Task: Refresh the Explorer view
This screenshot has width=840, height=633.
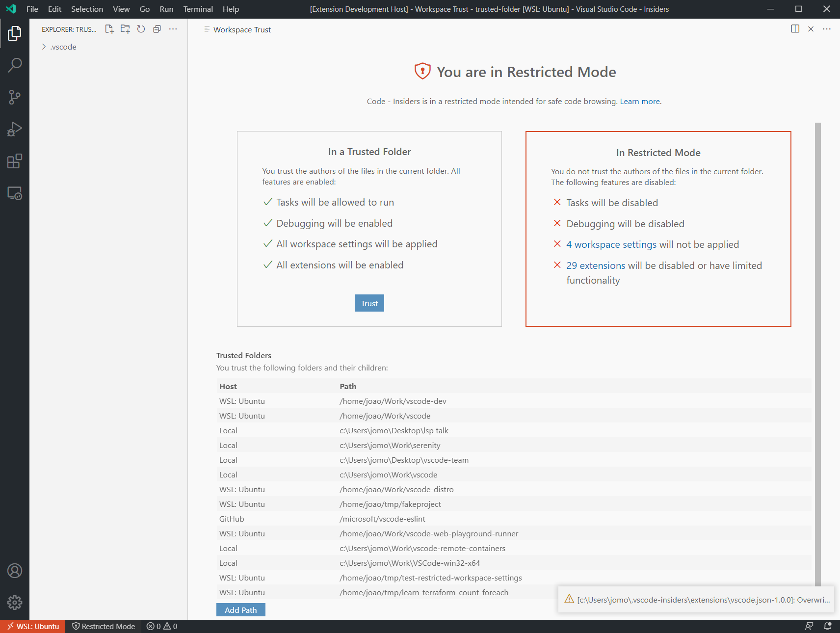Action: point(141,29)
